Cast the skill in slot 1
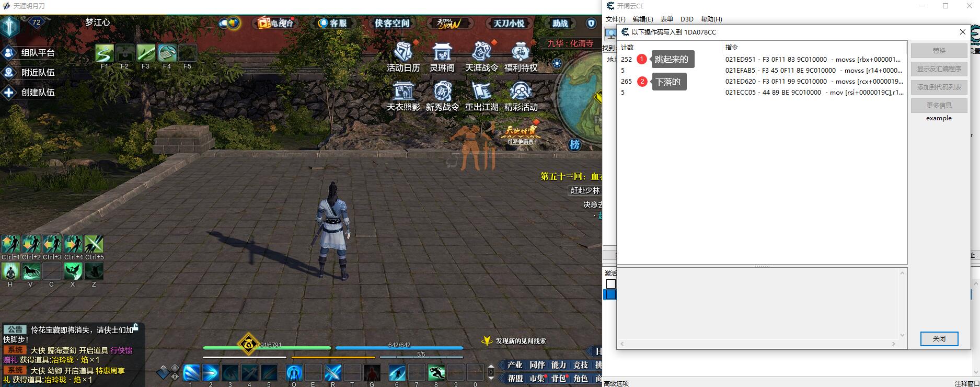 pos(191,373)
